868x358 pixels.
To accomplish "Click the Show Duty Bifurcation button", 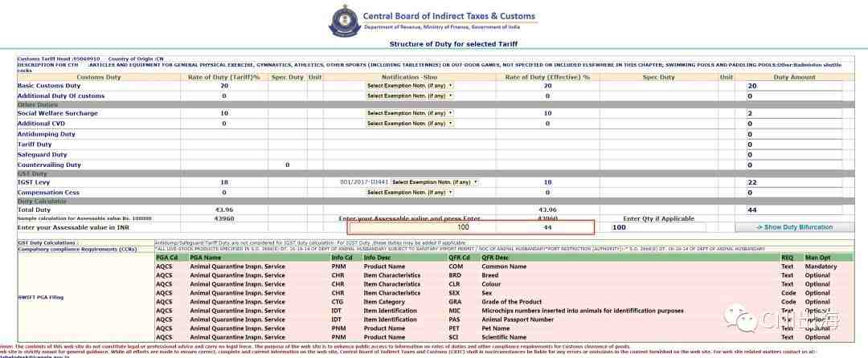I will tap(794, 227).
